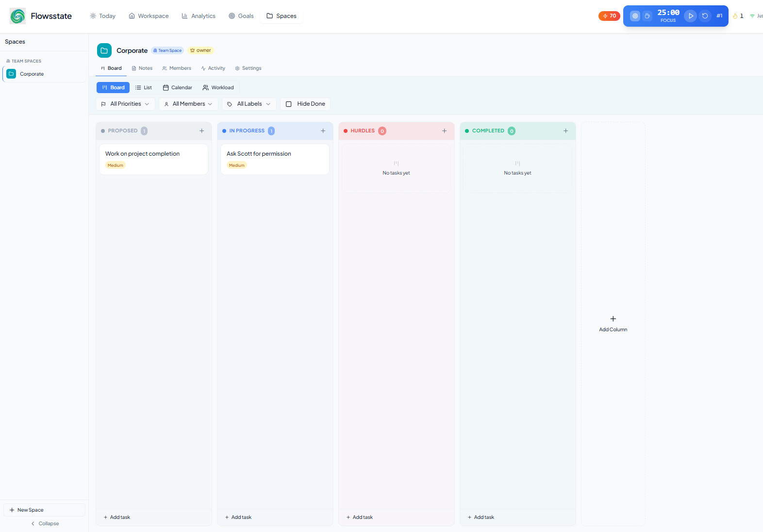
Task: Click plus icon in In Progress header
Action: (323, 131)
